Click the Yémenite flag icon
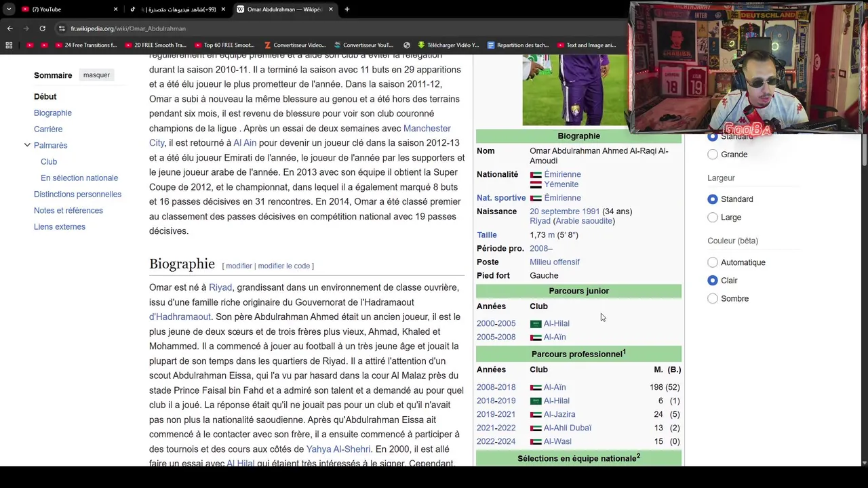The height and width of the screenshot is (488, 868). [536, 184]
